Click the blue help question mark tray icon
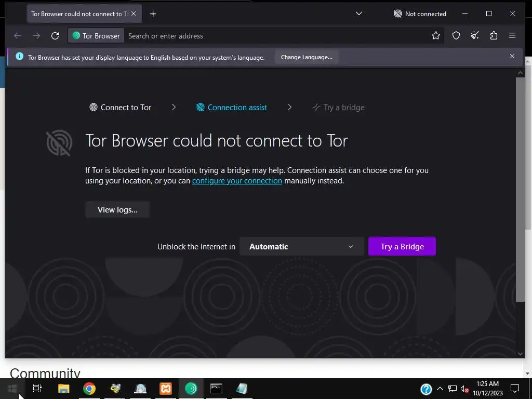 (x=426, y=389)
